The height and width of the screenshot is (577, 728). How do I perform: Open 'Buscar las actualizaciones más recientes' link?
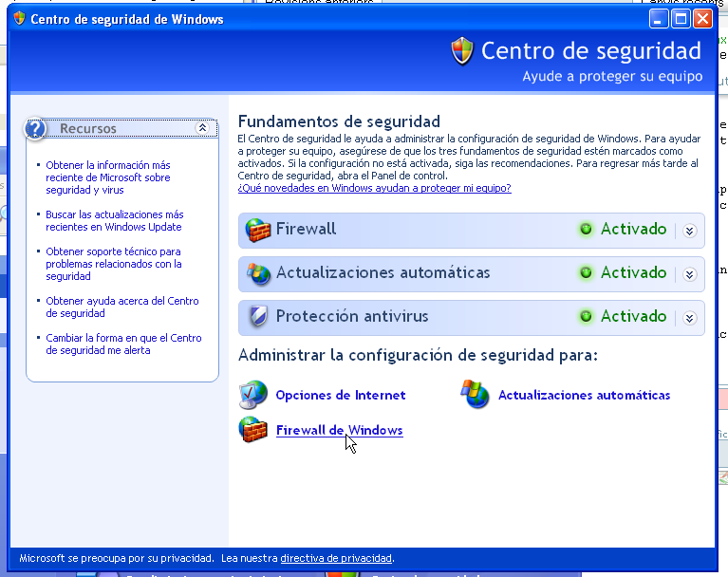click(x=114, y=221)
